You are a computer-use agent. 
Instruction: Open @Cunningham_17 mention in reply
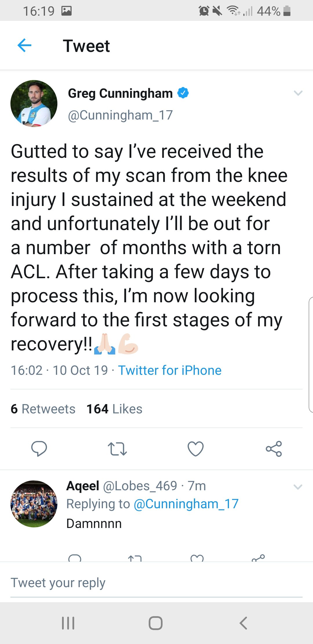(186, 504)
